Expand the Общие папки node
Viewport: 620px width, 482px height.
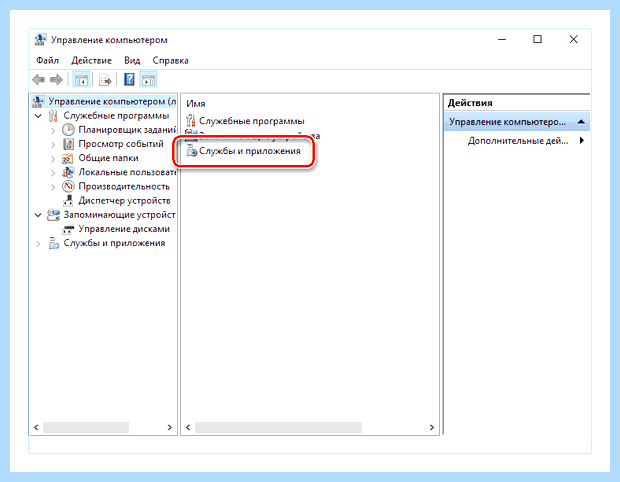[53, 159]
